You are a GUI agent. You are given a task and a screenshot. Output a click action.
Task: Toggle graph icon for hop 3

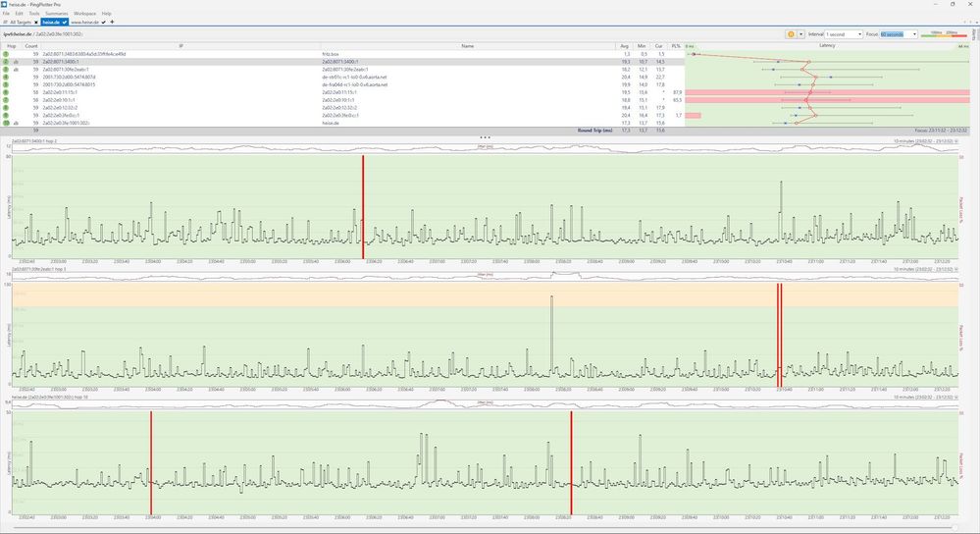pos(17,70)
